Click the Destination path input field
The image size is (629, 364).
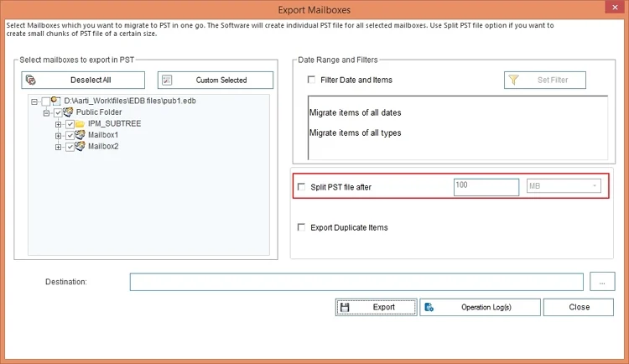[356, 282]
